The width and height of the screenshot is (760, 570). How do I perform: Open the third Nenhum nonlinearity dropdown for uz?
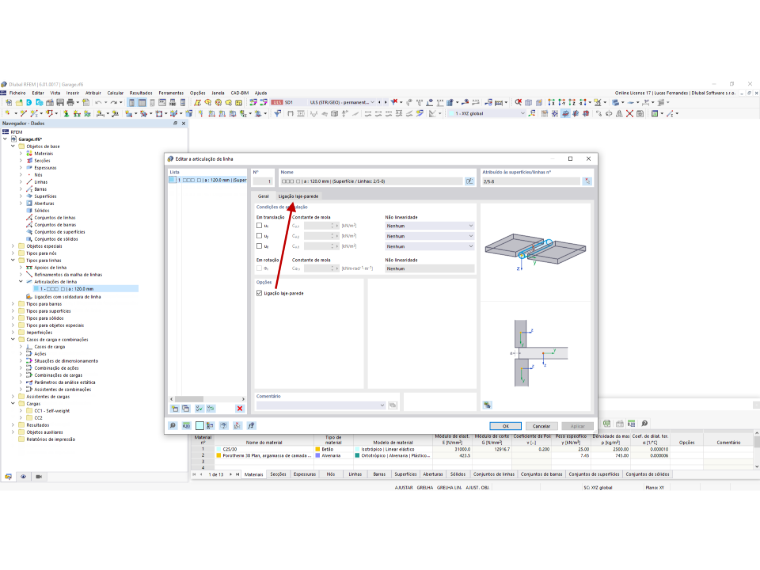click(429, 246)
